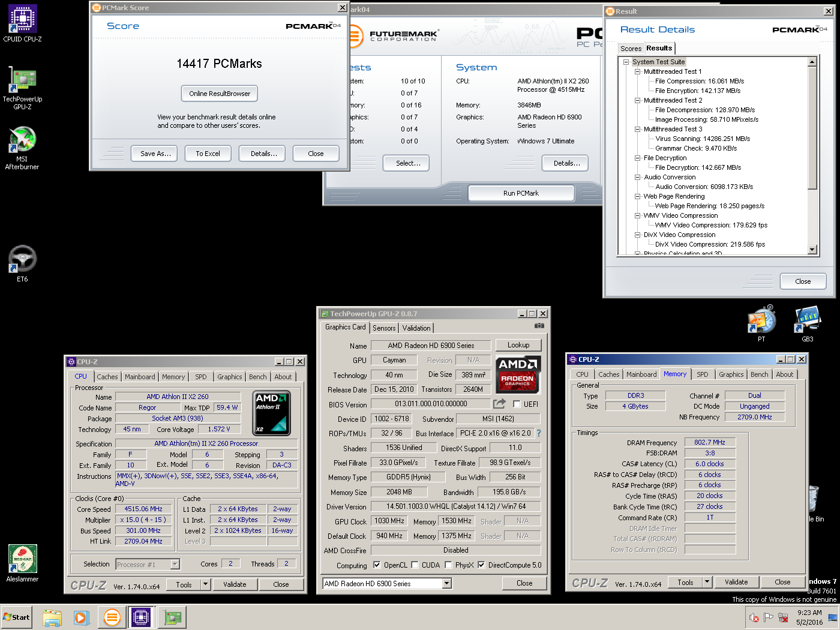Collapse the Audio Conversion tree node

[x=638, y=177]
